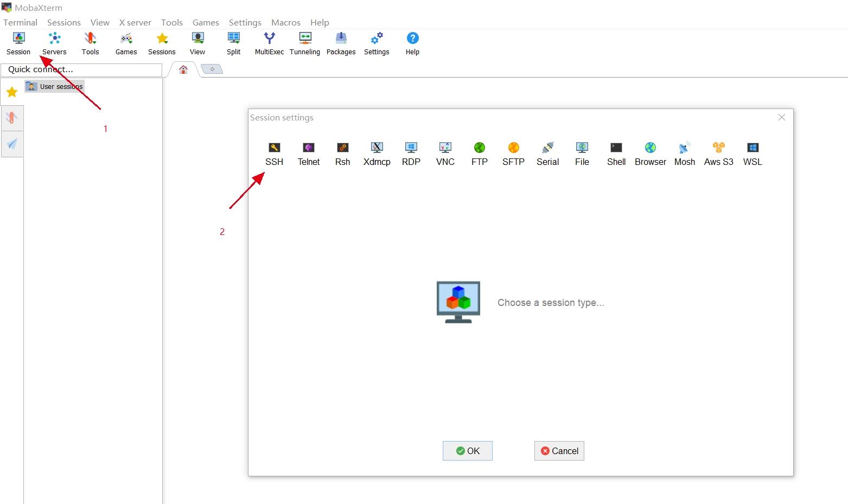Open the View toolbar icon

197,44
